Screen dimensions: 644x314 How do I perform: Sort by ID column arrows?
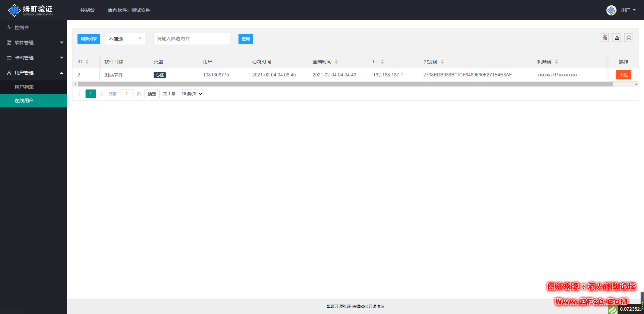(x=87, y=62)
